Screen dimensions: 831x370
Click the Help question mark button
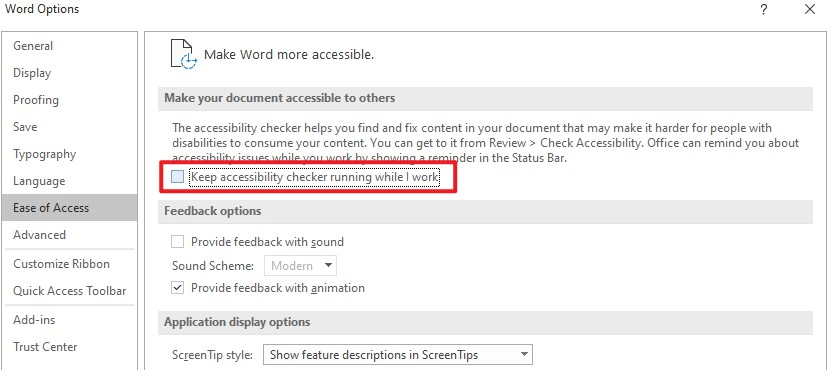pos(764,10)
